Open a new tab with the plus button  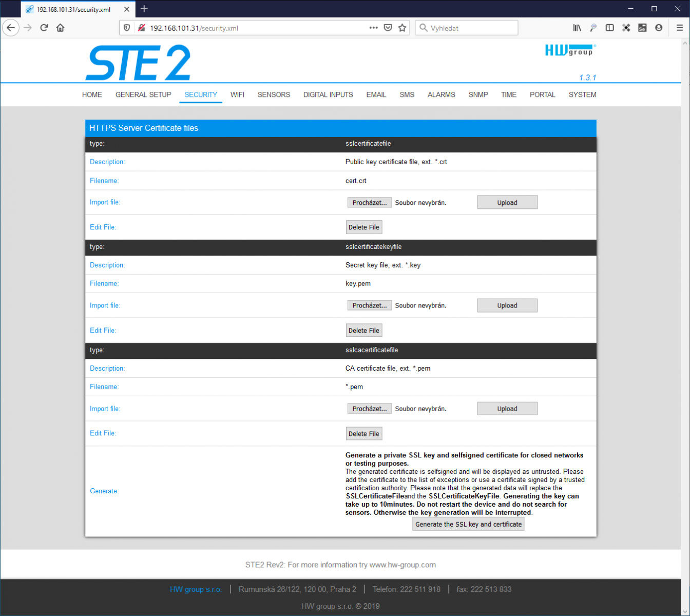click(144, 9)
